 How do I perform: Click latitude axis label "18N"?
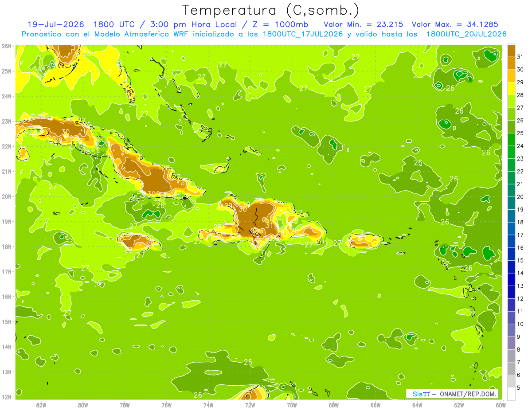(x=7, y=247)
